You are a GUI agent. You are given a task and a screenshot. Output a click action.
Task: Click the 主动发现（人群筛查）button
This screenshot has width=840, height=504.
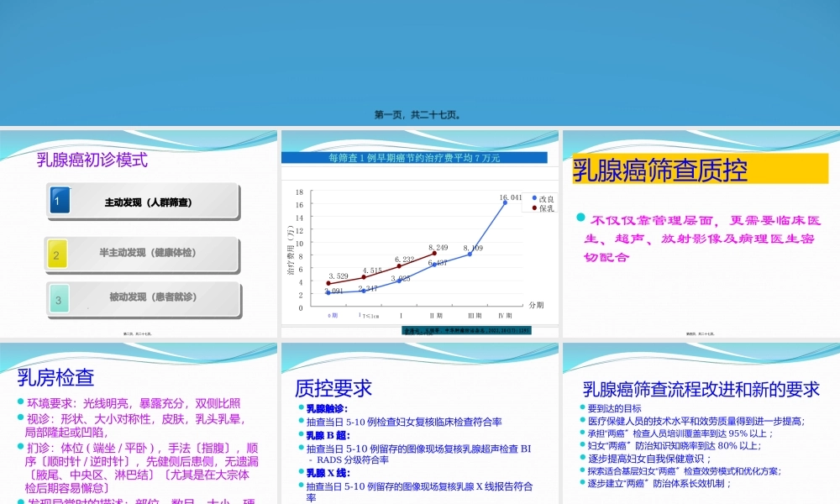147,202
